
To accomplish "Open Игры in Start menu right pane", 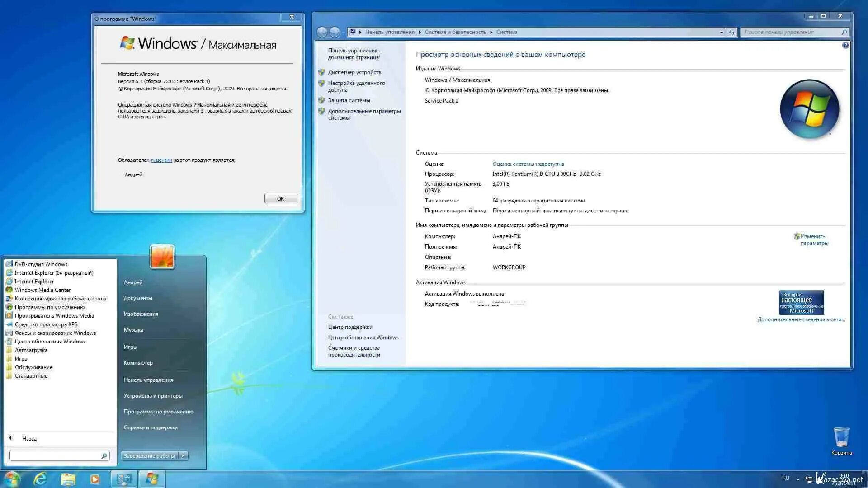I will click(x=131, y=347).
